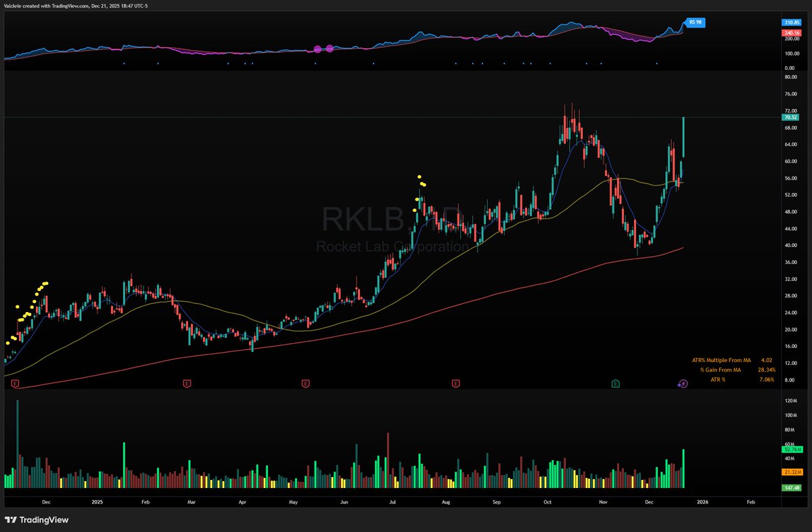The image size is (812, 532).
Task: Select the 70.52 current price label
Action: point(792,117)
